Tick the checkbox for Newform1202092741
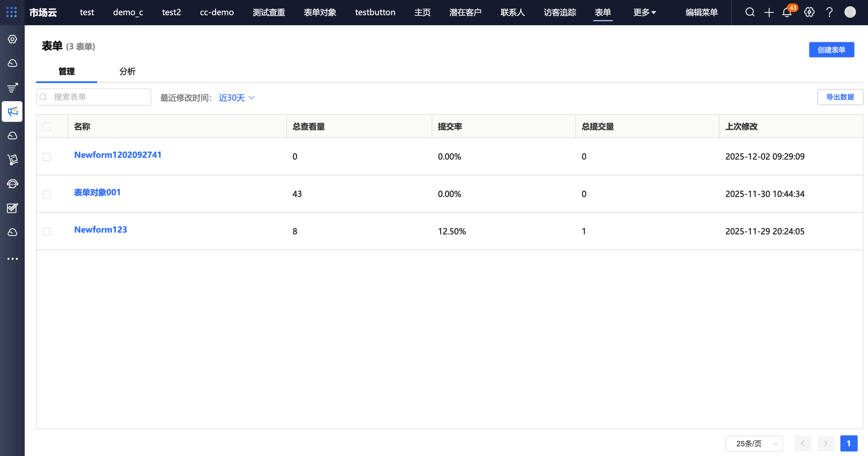Image resolution: width=868 pixels, height=456 pixels. pyautogui.click(x=46, y=157)
